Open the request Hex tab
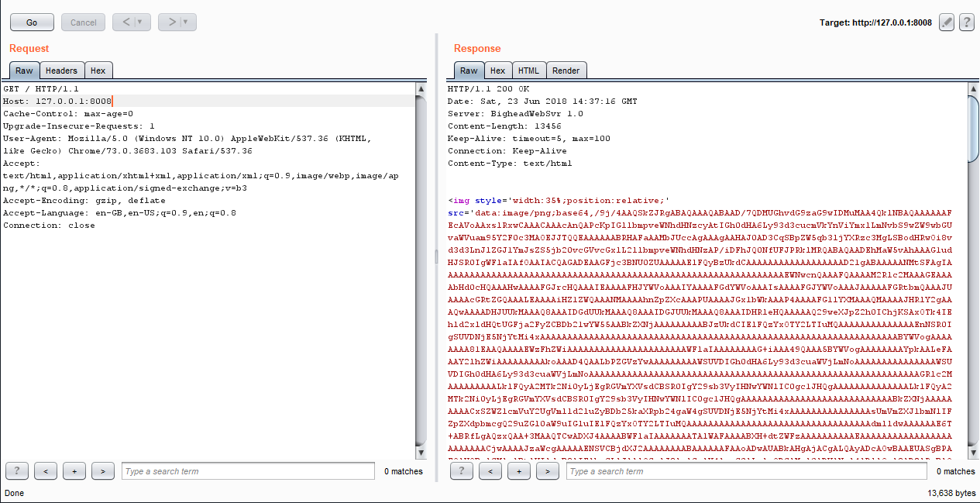The height and width of the screenshot is (503, 980). coord(98,71)
